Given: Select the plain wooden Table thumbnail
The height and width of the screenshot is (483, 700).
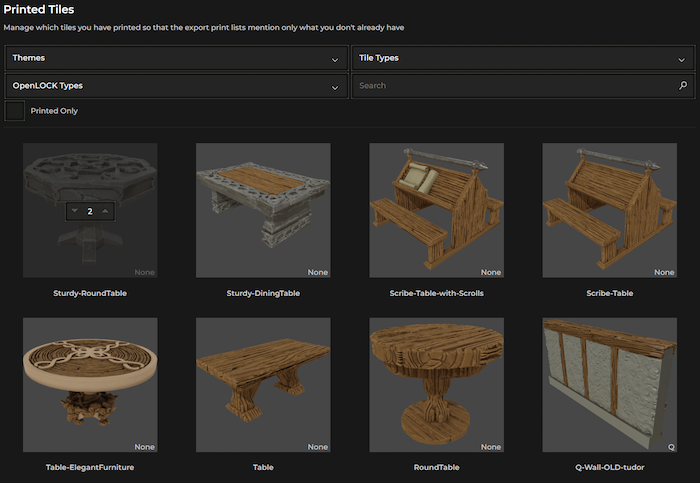Looking at the screenshot, I should click(x=263, y=385).
